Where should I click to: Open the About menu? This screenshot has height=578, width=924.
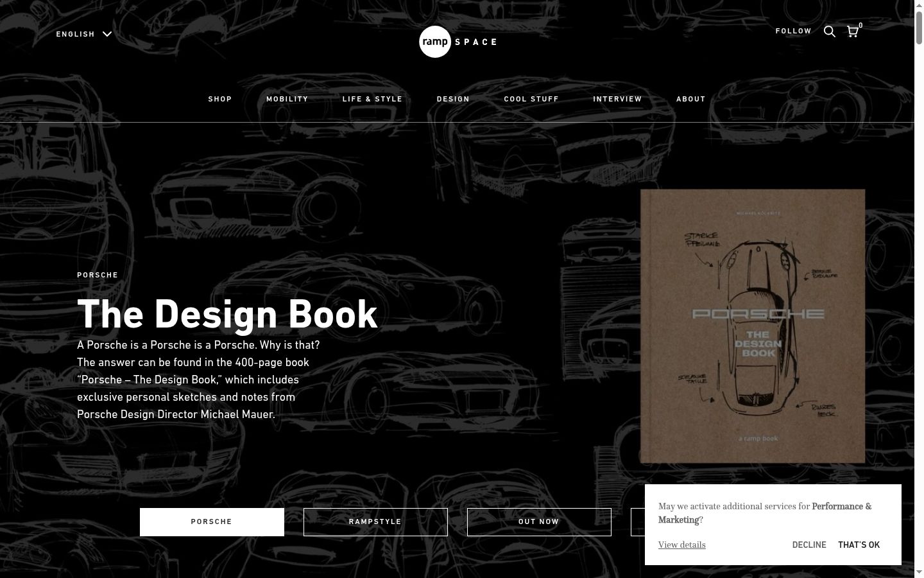coord(691,99)
